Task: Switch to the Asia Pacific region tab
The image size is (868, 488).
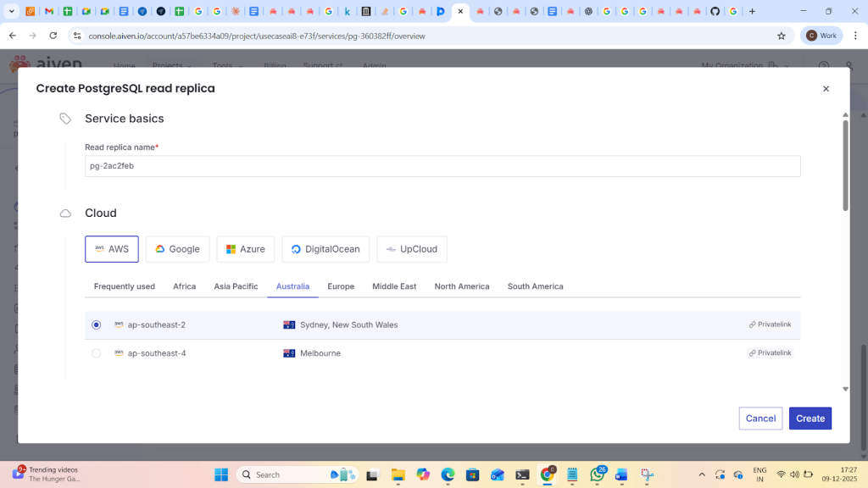Action: click(236, 286)
